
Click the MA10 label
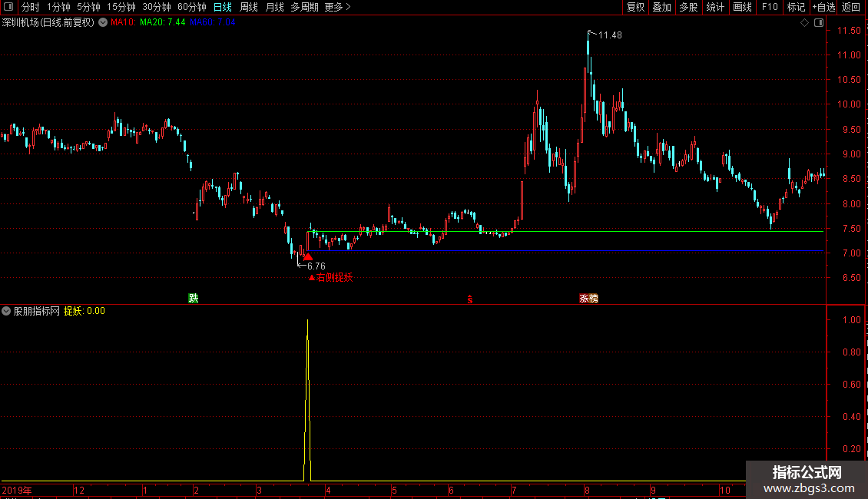pyautogui.click(x=122, y=22)
